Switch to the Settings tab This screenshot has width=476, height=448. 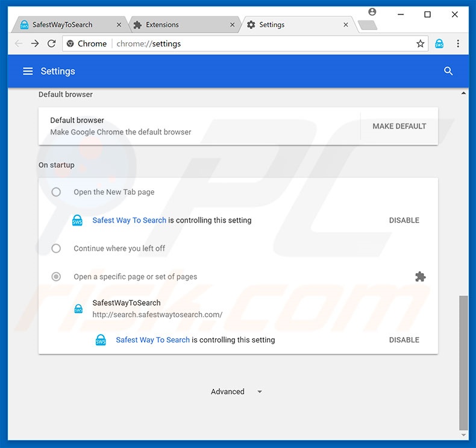(x=298, y=25)
